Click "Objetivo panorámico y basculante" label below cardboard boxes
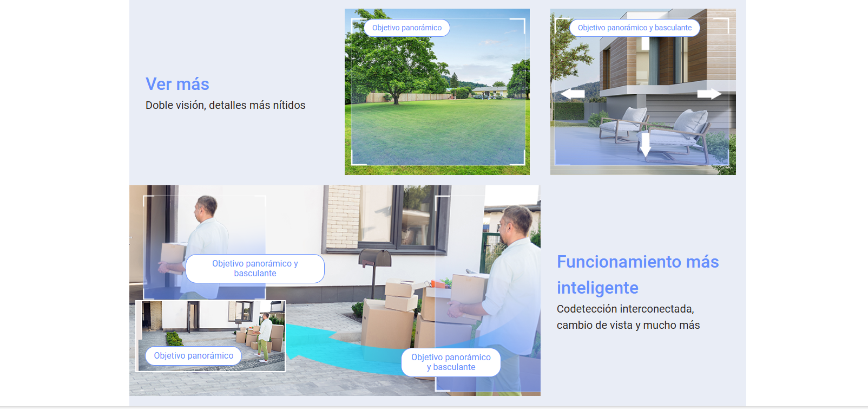868x409 pixels. (451, 362)
